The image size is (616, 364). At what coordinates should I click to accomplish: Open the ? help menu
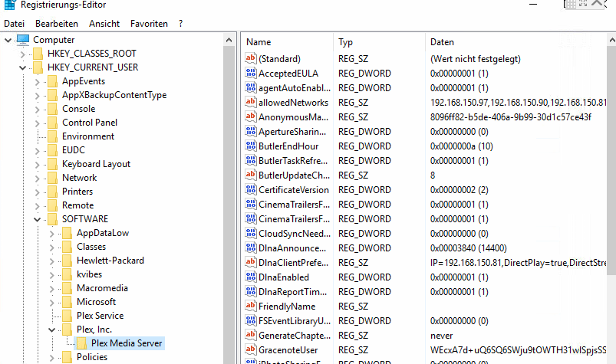tap(180, 24)
